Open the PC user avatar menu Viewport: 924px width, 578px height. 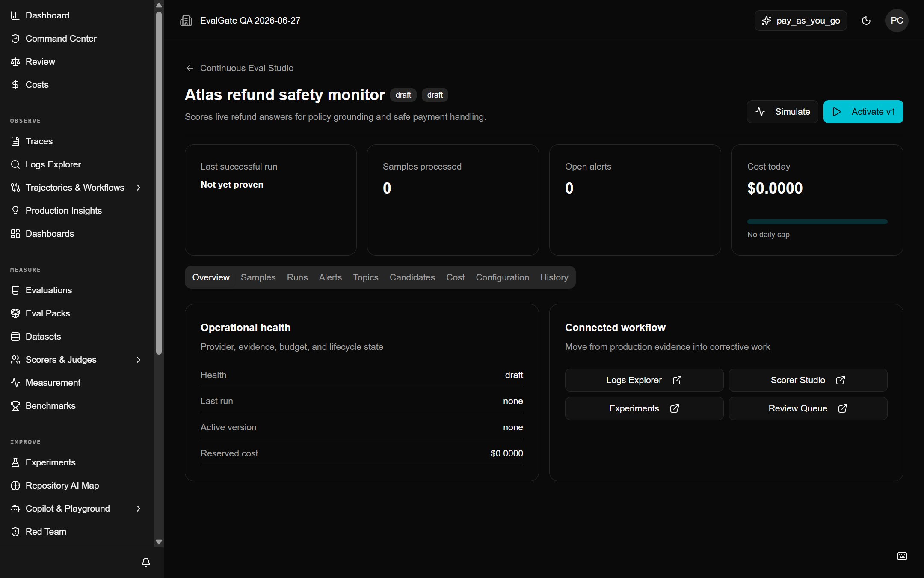(x=897, y=21)
